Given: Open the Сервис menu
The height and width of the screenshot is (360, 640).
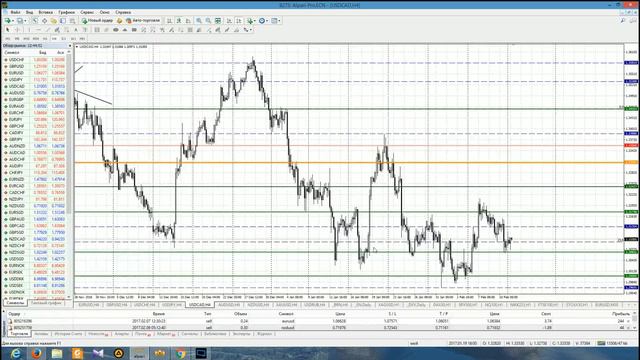Looking at the screenshot, I should (x=87, y=12).
